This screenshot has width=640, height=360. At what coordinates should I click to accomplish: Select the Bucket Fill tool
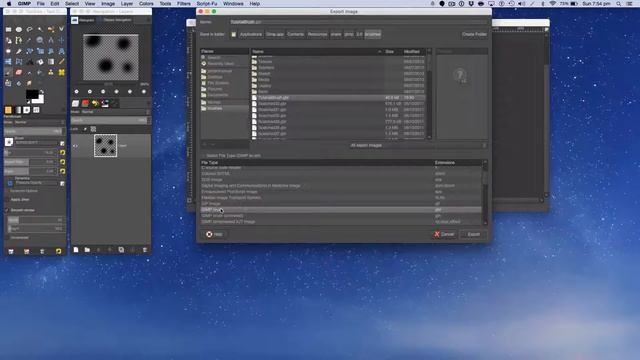click(40, 62)
